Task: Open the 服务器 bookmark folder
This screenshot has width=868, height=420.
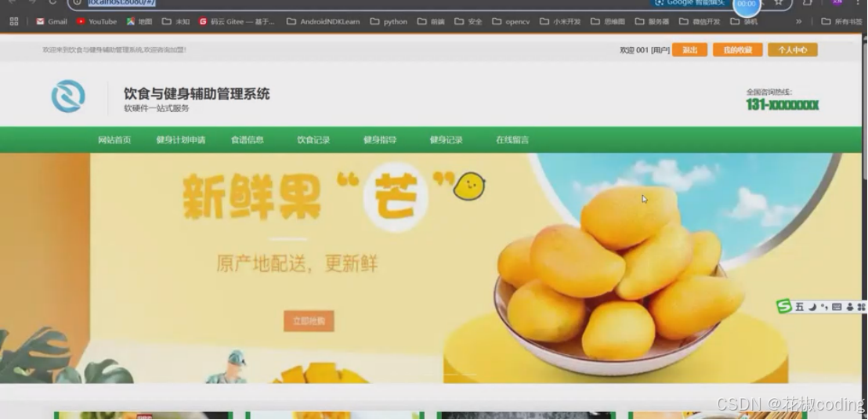Action: (652, 22)
